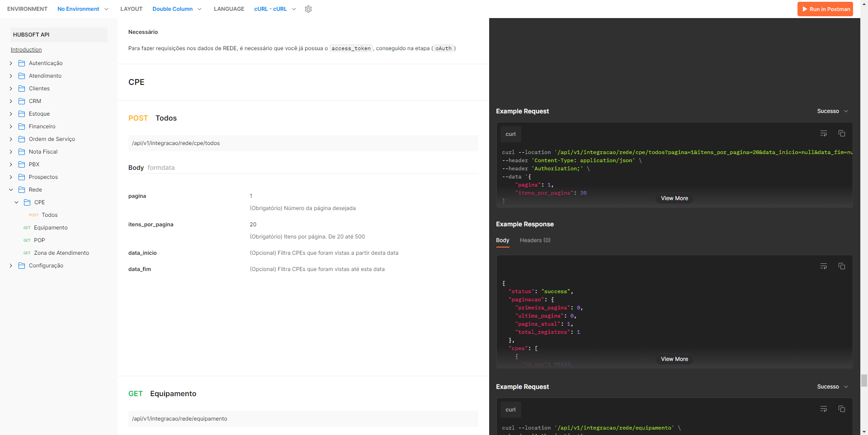Viewport: 868px width, 435px height.
Task: Collapse the CPE subfolder chevron
Action: click(16, 202)
